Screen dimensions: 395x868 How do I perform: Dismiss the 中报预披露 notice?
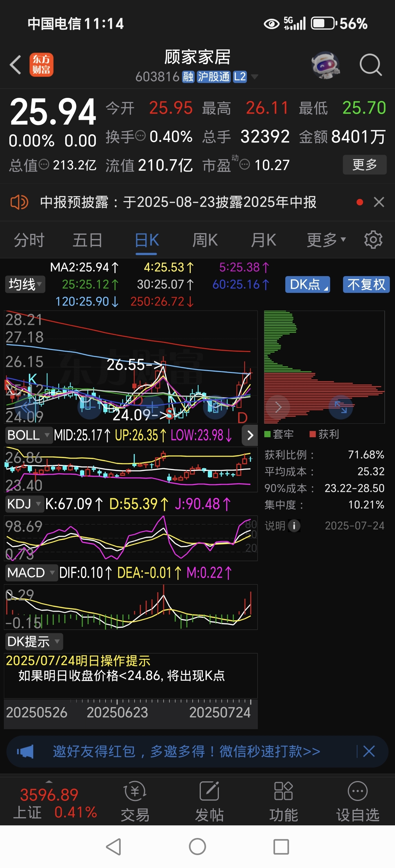(379, 202)
